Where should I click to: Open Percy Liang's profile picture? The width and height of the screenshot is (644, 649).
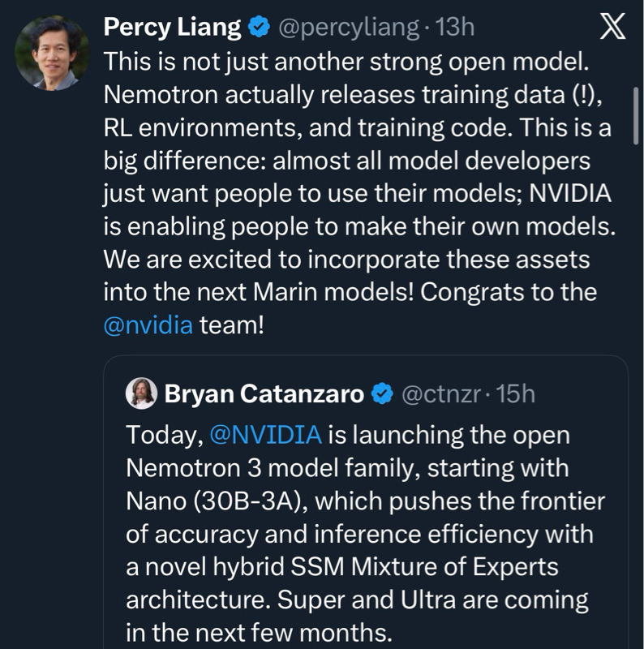[53, 54]
